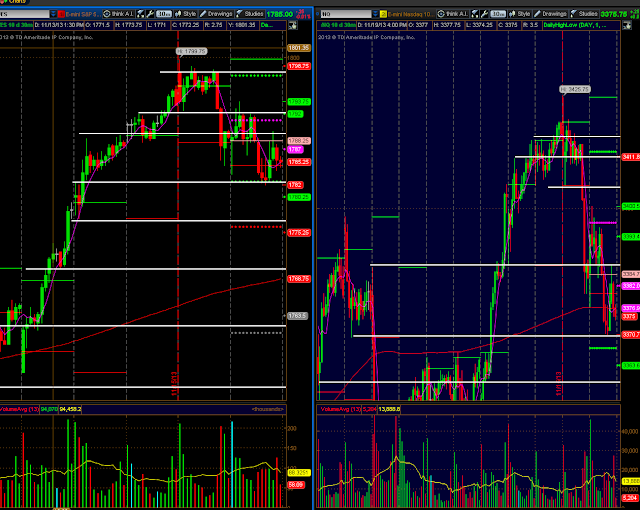Click the left chart symbol input field
The width and height of the screenshot is (640, 510).
pos(24,14)
